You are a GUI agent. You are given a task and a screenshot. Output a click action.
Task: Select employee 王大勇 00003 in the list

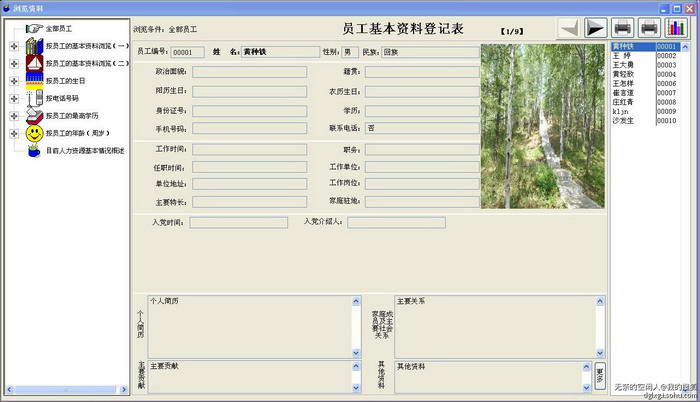(645, 65)
